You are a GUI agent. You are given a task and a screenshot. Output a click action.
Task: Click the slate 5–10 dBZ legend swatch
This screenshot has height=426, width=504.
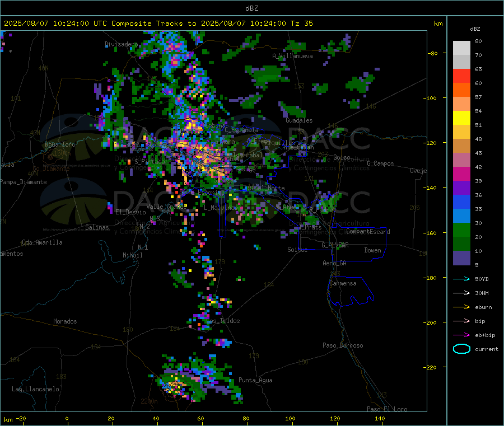point(461,258)
